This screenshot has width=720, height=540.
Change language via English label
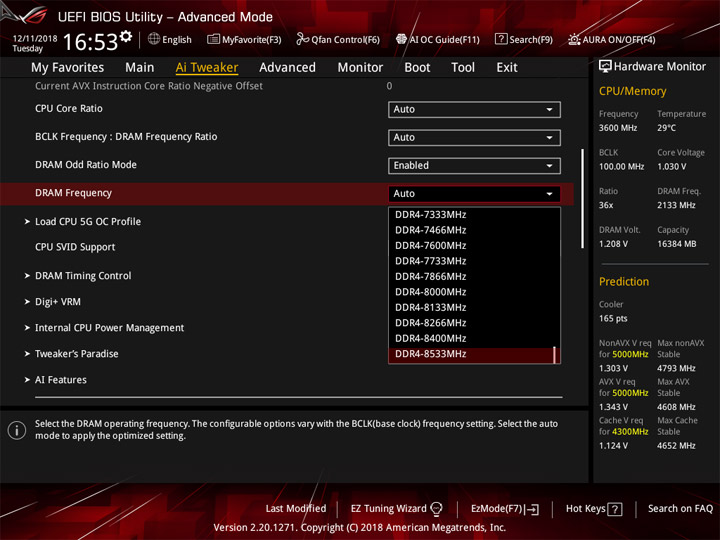click(x=177, y=40)
